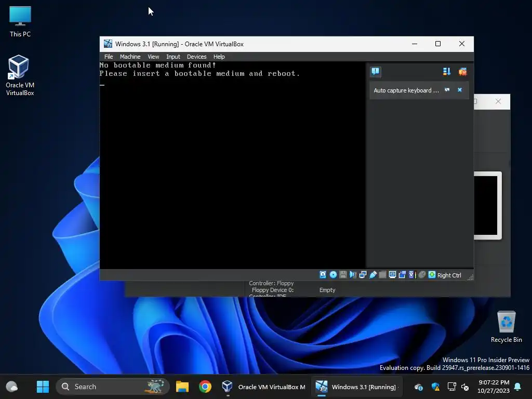532x399 pixels.
Task: Click the Right Ctrl host key label
Action: tap(449, 275)
